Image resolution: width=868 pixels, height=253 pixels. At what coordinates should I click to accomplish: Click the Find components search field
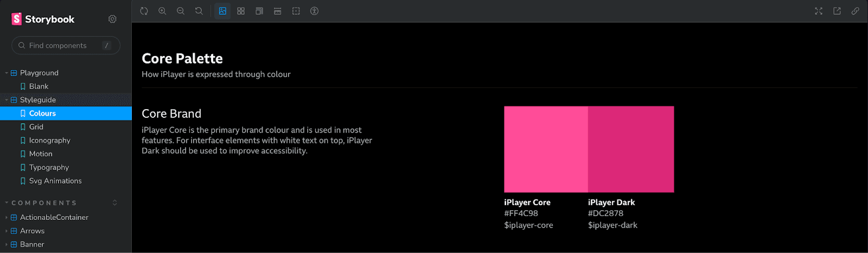66,46
